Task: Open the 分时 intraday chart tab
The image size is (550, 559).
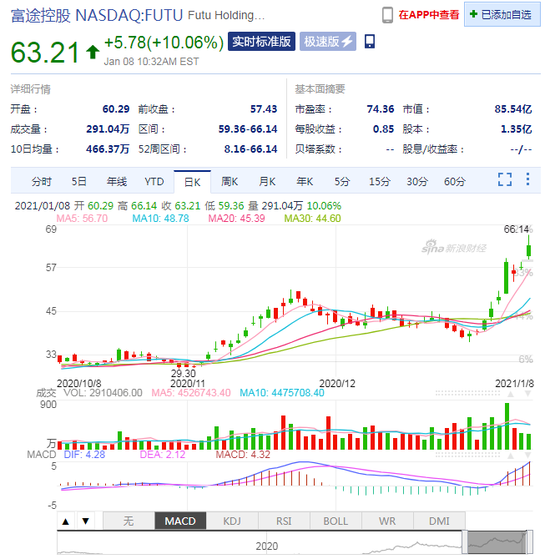Action: tap(41, 181)
